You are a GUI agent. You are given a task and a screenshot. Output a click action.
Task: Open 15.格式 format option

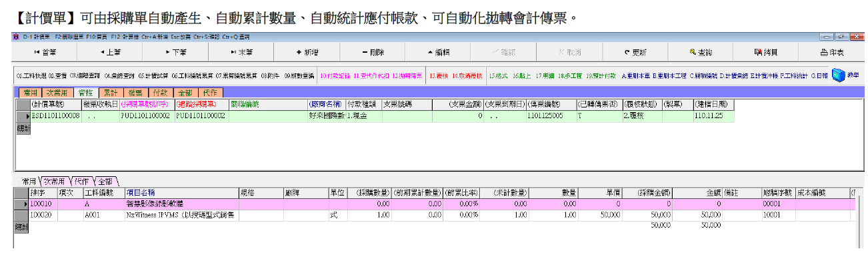pos(498,76)
